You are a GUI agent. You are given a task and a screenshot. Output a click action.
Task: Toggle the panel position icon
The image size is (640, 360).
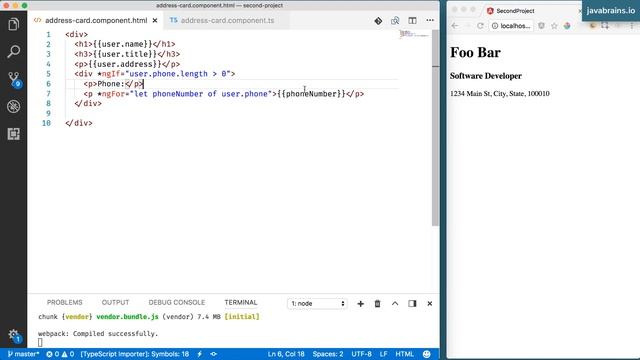[412, 304]
